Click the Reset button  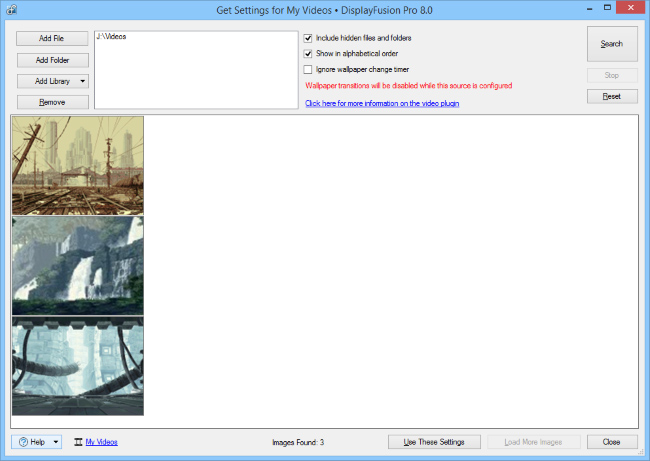pyautogui.click(x=612, y=96)
